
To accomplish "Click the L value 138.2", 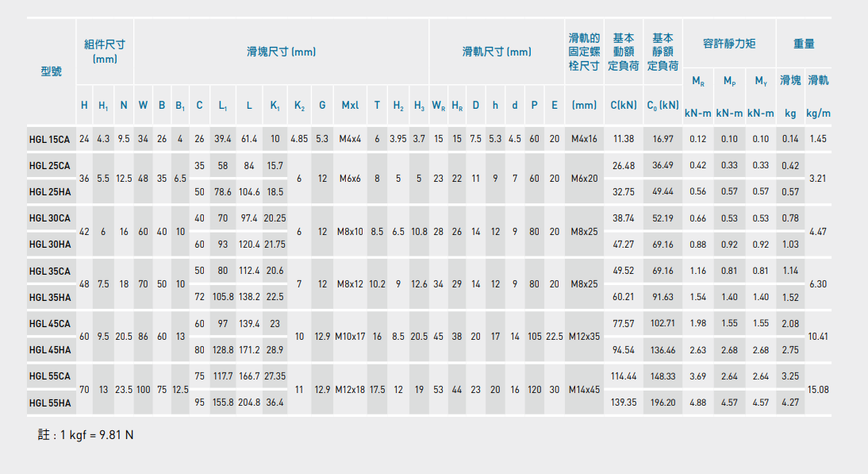I will (x=249, y=297).
